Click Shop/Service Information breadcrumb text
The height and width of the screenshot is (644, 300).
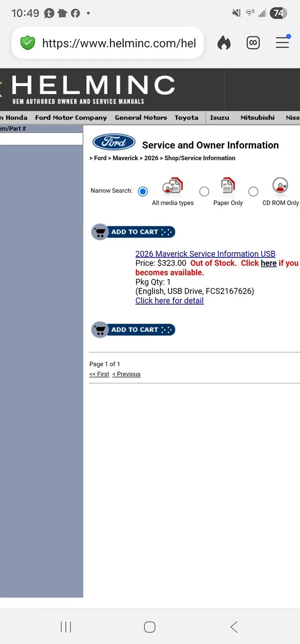point(200,159)
